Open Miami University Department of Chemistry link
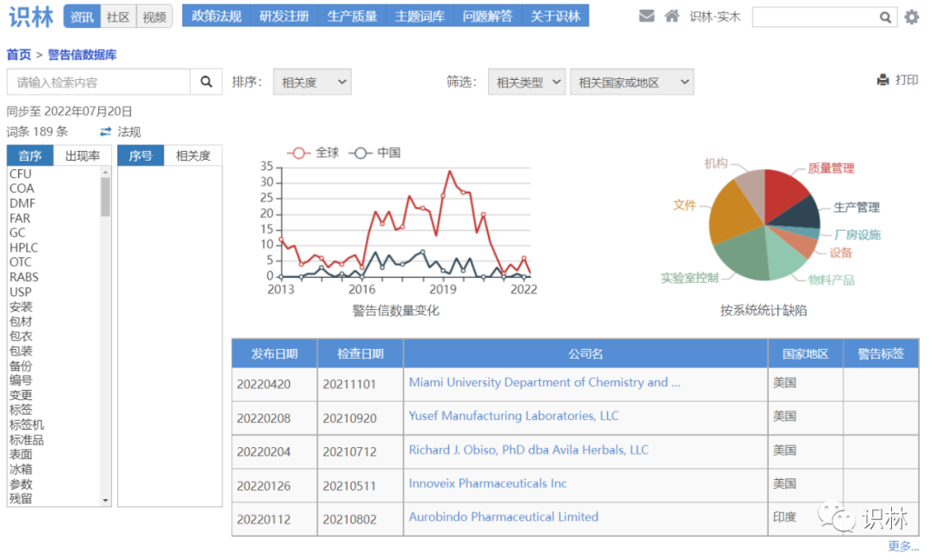This screenshot has height=560, width=938. [x=545, y=382]
